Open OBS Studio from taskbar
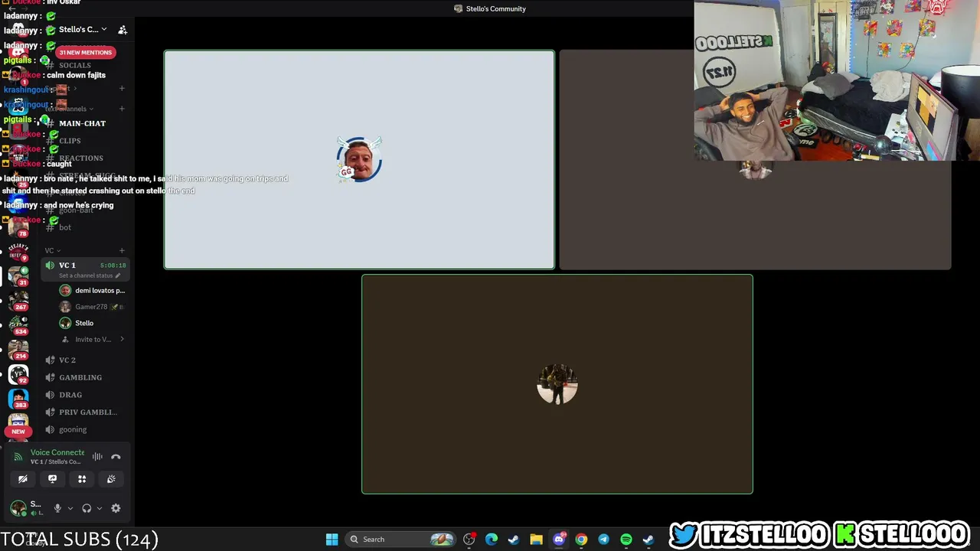Viewport: 980px width, 551px height. 469,540
